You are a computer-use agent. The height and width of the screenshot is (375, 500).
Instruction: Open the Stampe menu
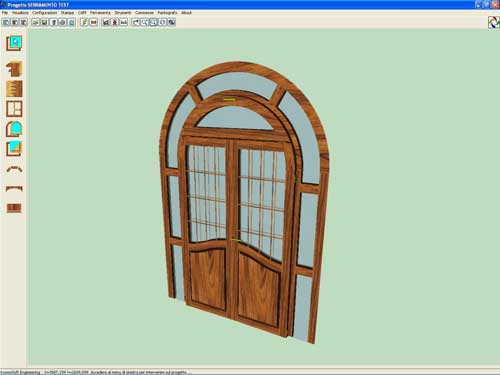pyautogui.click(x=67, y=13)
